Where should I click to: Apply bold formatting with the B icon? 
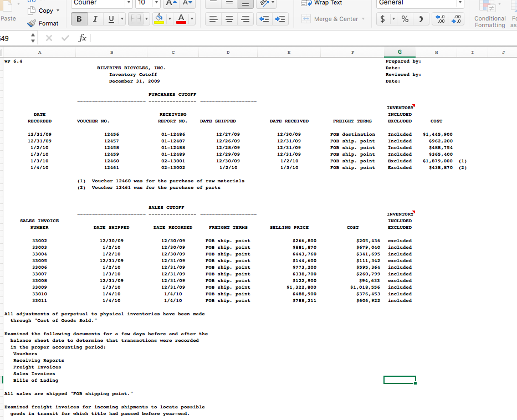pyautogui.click(x=79, y=18)
